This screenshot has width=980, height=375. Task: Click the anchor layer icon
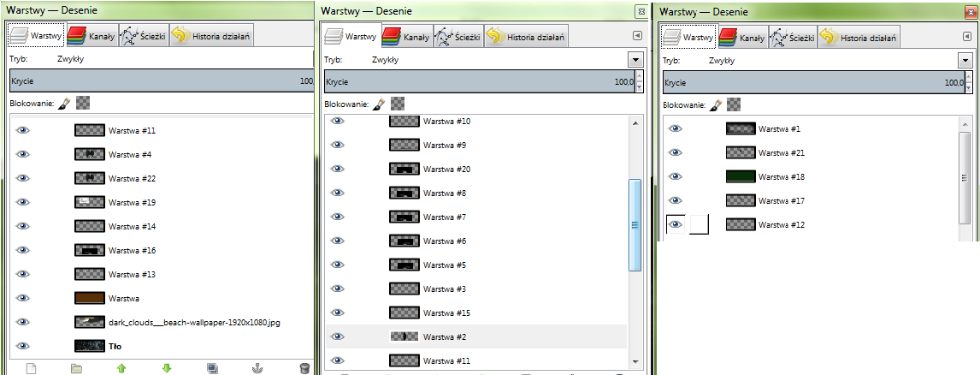tap(258, 368)
